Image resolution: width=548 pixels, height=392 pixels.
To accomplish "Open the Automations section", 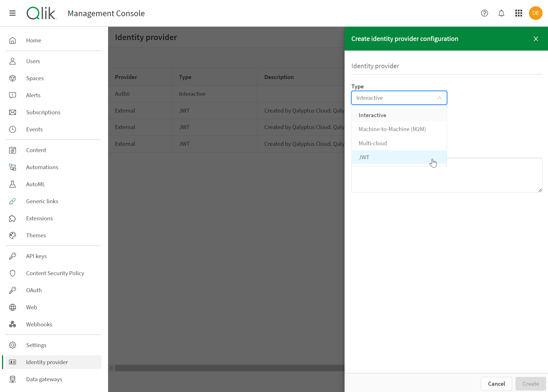I will point(42,167).
